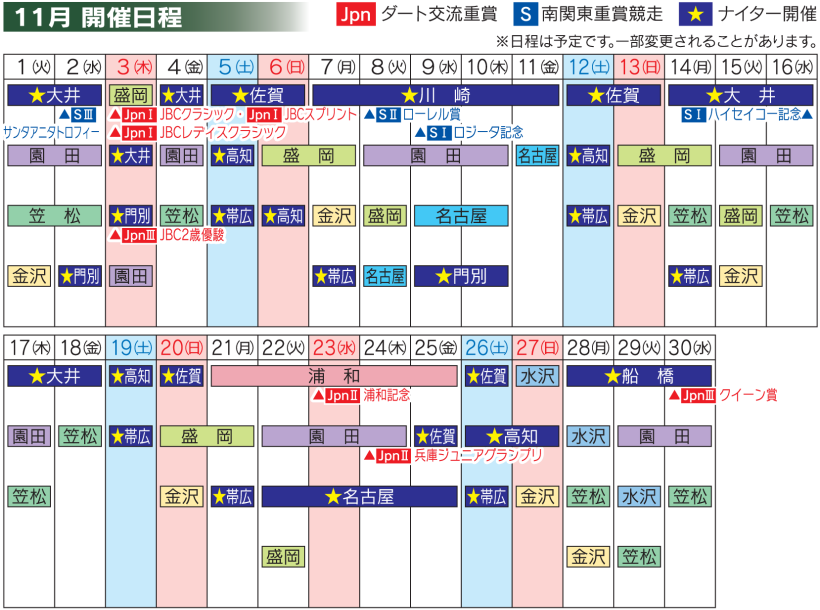Open the ★船橋 race bar
The image size is (820, 610).
tap(639, 376)
